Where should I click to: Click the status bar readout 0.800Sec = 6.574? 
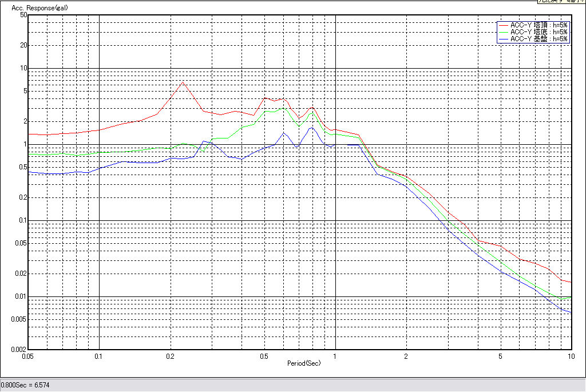[x=25, y=385]
